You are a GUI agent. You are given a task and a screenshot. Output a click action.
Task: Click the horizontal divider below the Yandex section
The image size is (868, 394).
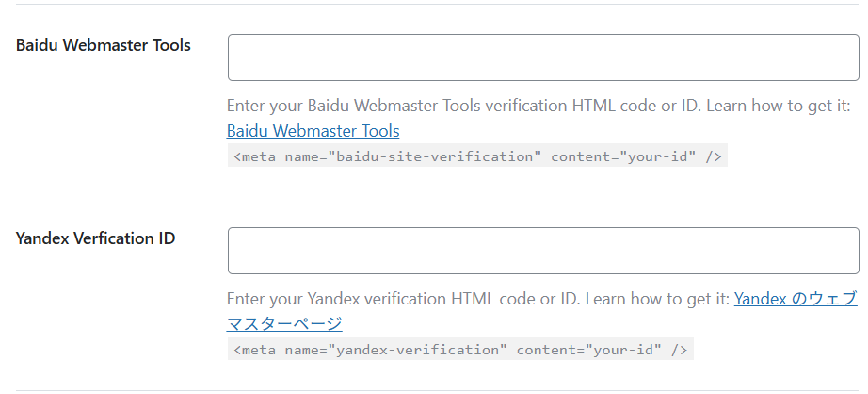(x=434, y=390)
